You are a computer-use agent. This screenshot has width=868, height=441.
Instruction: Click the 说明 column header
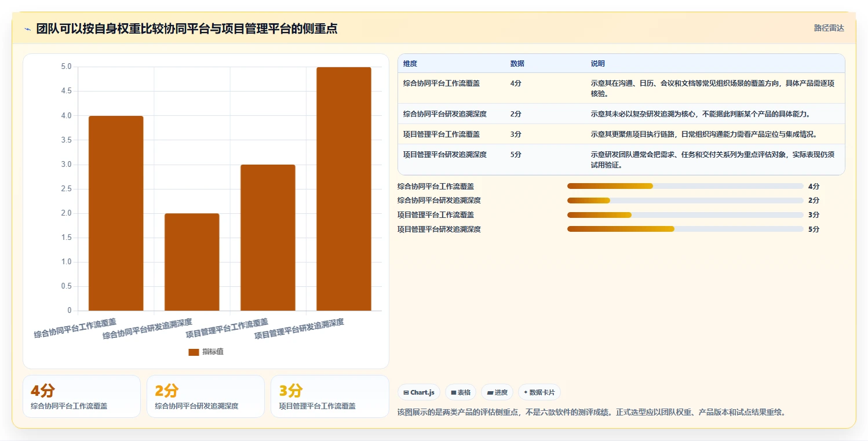pos(597,63)
